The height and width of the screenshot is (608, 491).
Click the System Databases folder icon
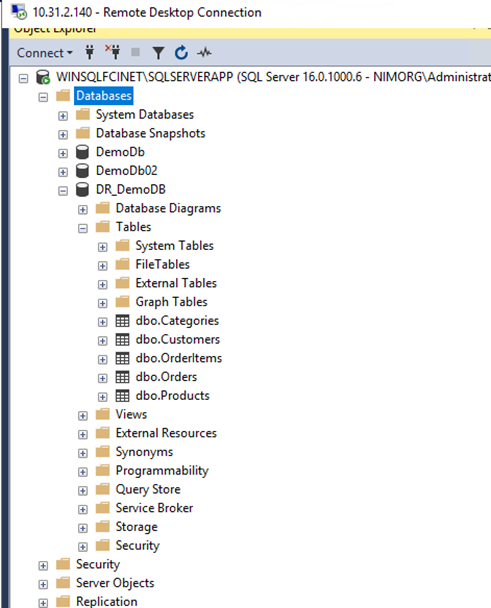pyautogui.click(x=83, y=114)
